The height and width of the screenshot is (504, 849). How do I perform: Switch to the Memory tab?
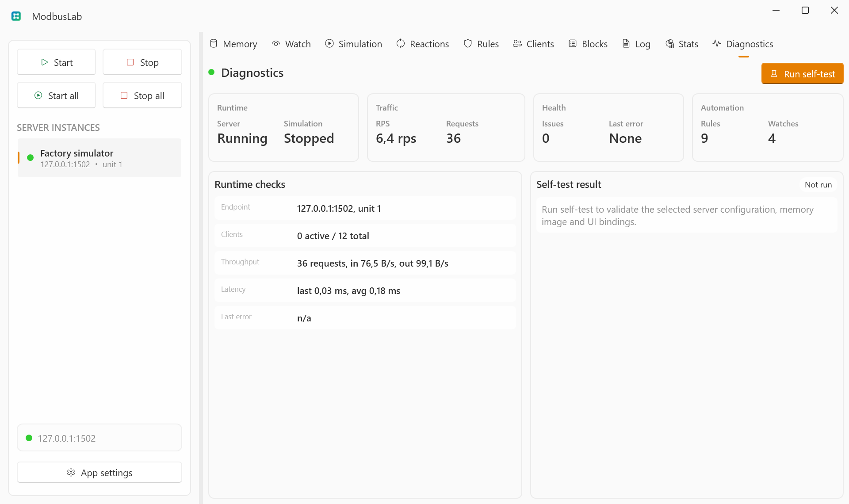point(233,44)
